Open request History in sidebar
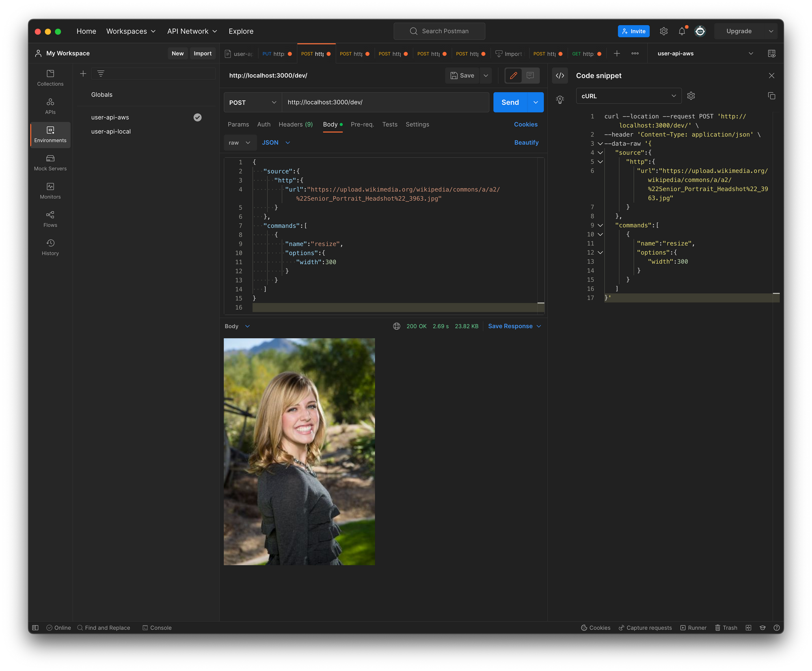The height and width of the screenshot is (671, 812). pyautogui.click(x=50, y=247)
